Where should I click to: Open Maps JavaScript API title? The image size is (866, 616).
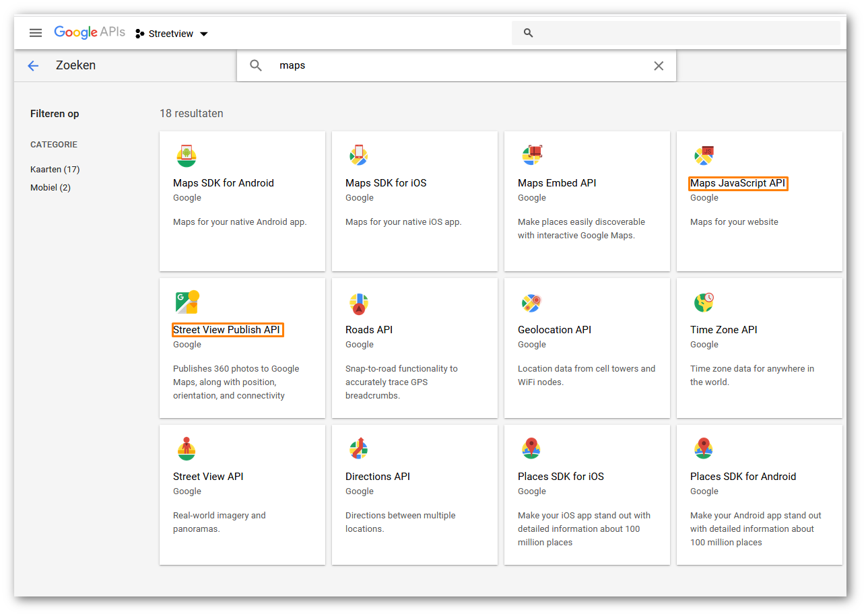[738, 183]
